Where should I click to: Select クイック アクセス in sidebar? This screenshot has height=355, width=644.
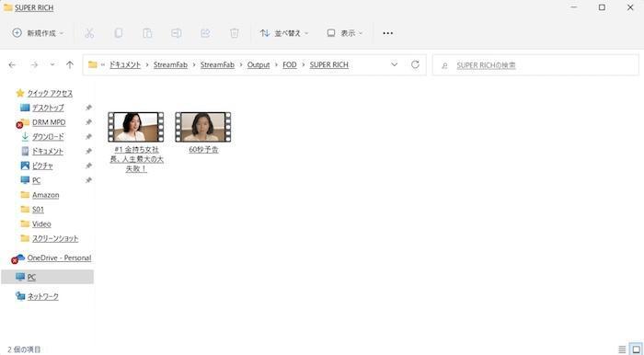50,93
